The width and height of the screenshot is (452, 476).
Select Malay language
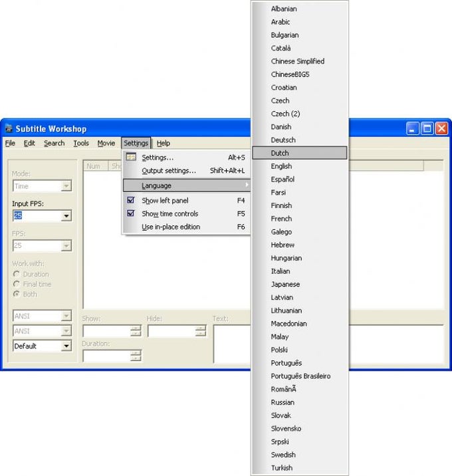point(300,336)
